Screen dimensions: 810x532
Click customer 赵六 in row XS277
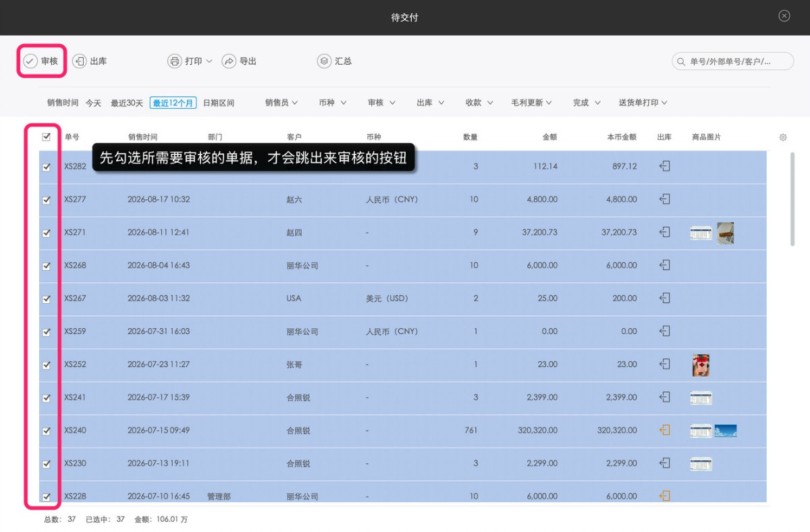point(294,200)
